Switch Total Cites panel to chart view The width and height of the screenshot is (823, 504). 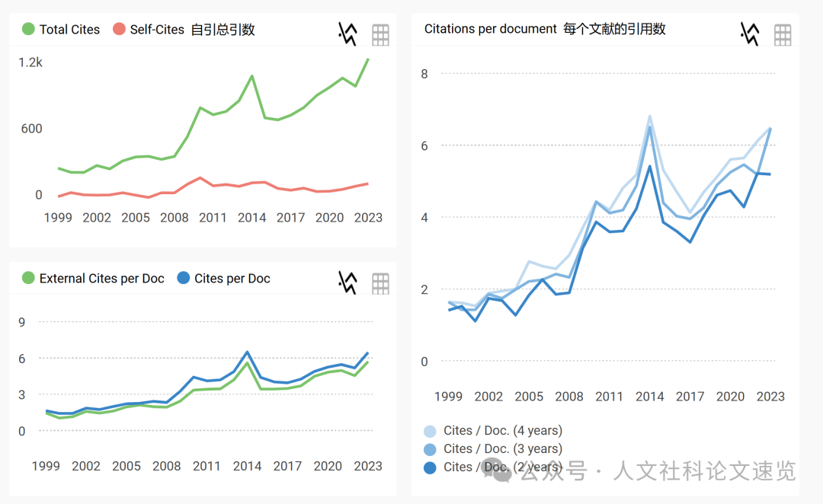[347, 33]
